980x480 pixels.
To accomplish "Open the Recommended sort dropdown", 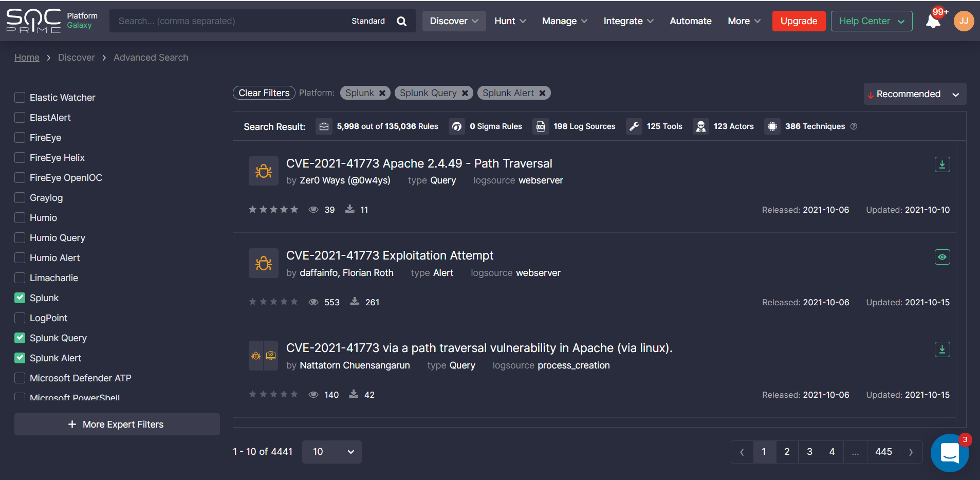I will [x=914, y=94].
